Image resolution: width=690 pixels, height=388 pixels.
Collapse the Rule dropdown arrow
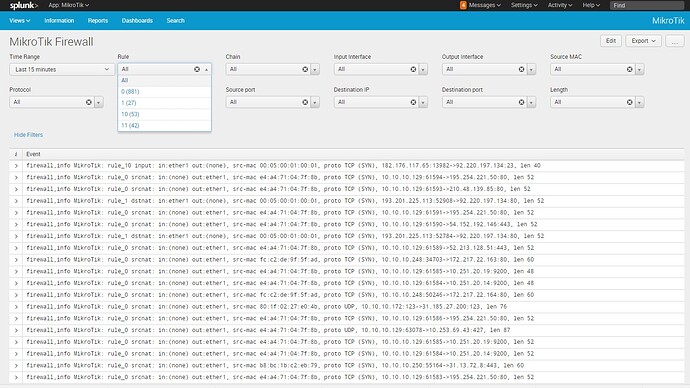pos(206,69)
